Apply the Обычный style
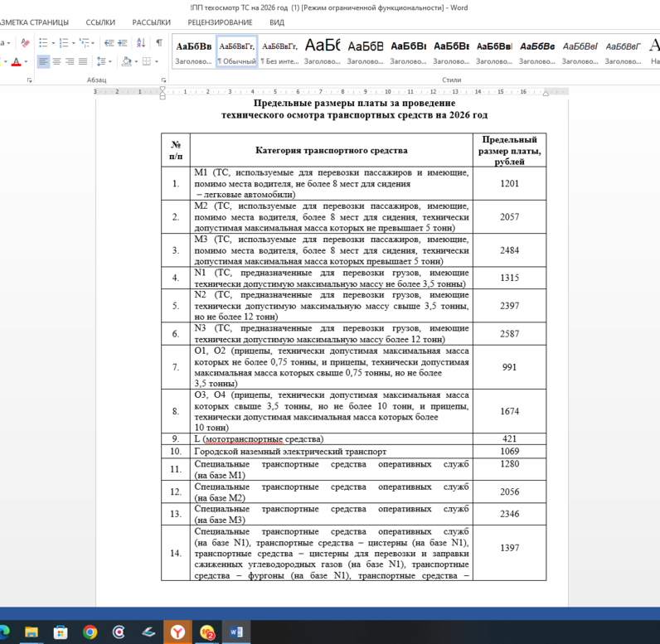The image size is (660, 644). (236, 51)
